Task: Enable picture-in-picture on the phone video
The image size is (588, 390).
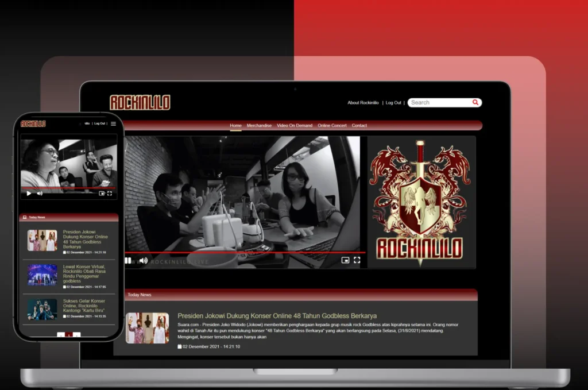Action: (x=101, y=194)
